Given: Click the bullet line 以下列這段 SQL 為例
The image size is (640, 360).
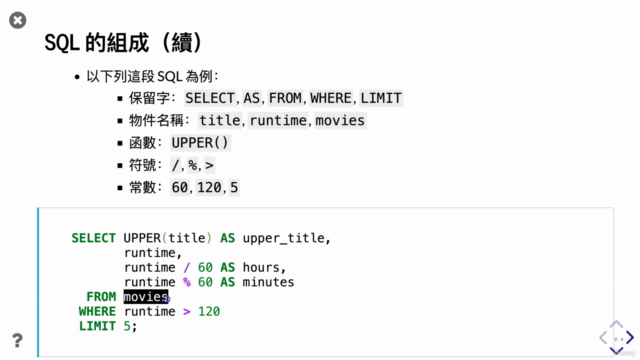Looking at the screenshot, I should (152, 76).
